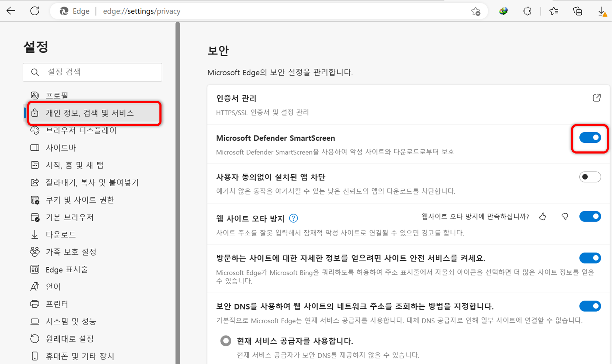
Task: Reload the page with the refresh icon
Action: click(35, 11)
